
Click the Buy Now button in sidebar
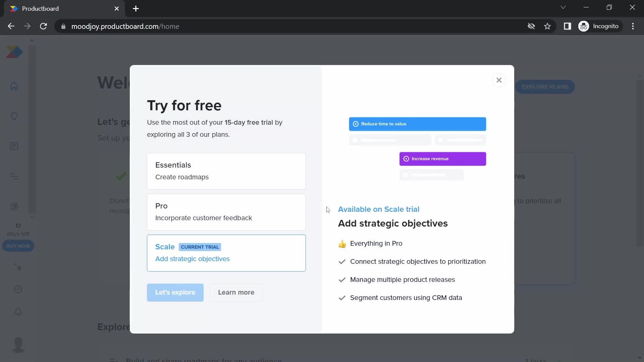pos(18,246)
